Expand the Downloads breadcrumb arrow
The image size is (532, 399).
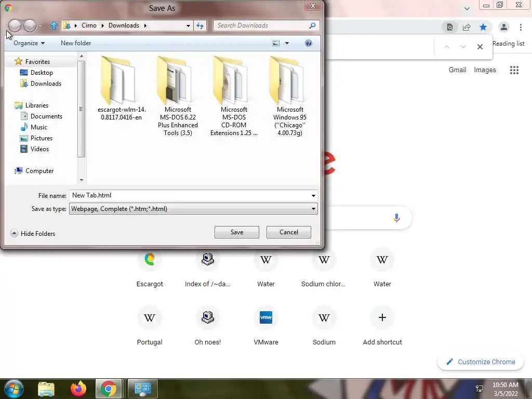[x=145, y=25]
